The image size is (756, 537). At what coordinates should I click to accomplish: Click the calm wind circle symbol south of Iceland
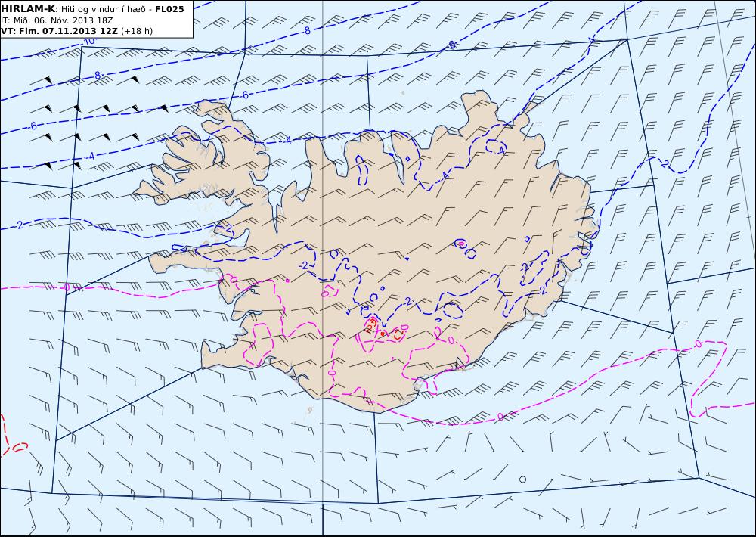pos(522,479)
